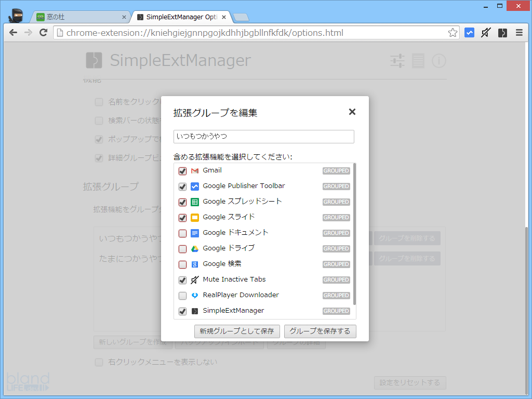
Task: Close the SimpleExtManager Options tab
Action: click(224, 17)
